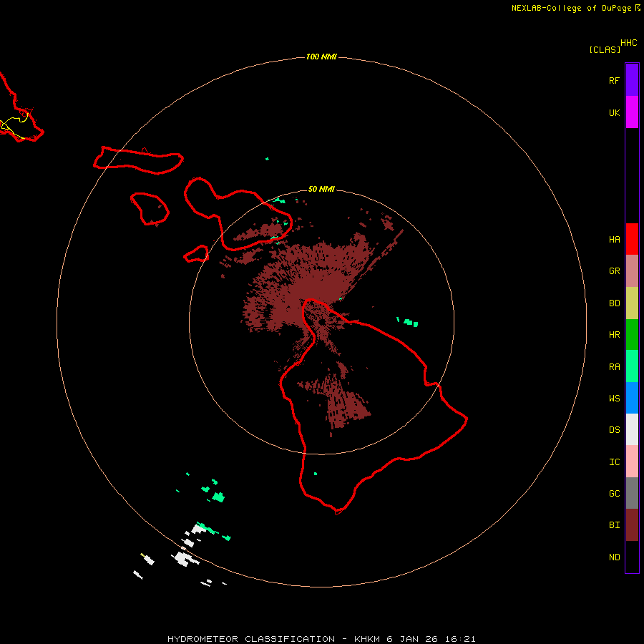Click the NEXLAB-College of DuPage credit text
The width and height of the screenshot is (644, 644).
(x=571, y=8)
